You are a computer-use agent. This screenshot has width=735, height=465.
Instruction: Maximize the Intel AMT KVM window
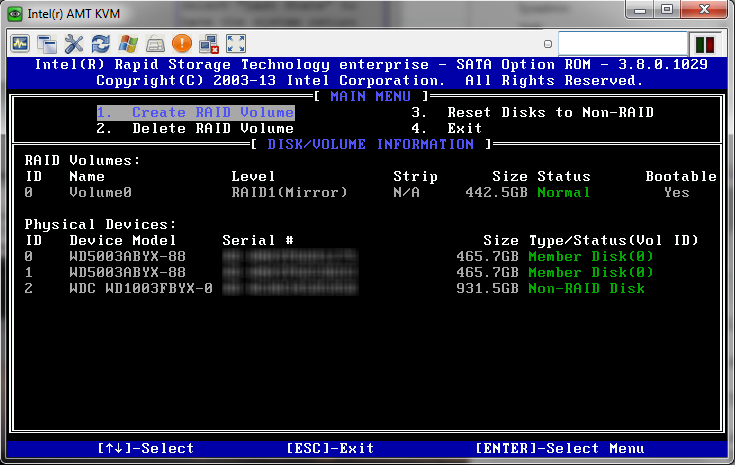tap(667, 9)
